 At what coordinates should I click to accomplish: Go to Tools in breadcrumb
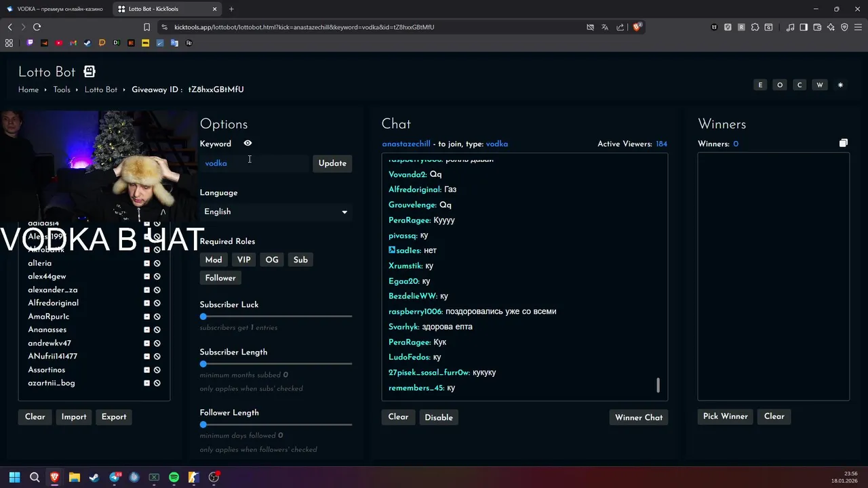pyautogui.click(x=62, y=89)
